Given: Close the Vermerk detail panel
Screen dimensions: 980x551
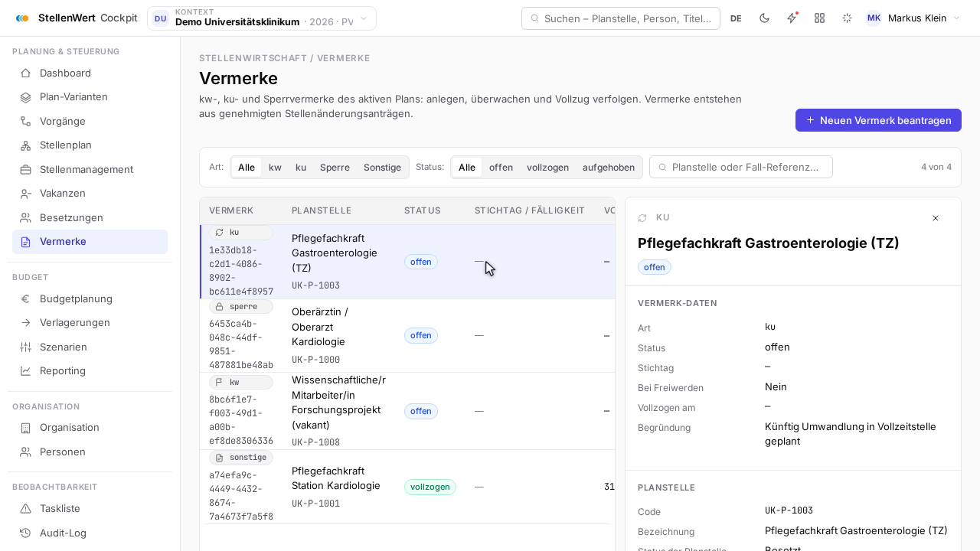Looking at the screenshot, I should click(x=936, y=218).
